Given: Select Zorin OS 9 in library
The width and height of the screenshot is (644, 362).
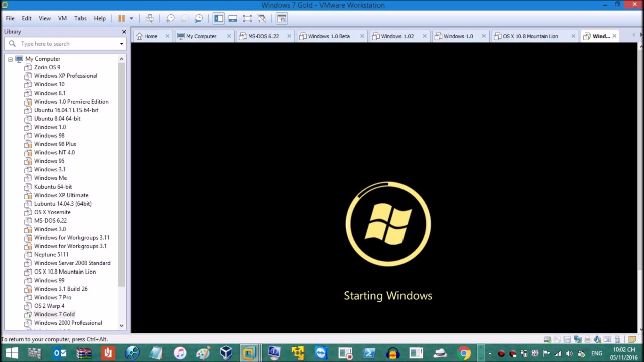Looking at the screenshot, I should point(47,67).
